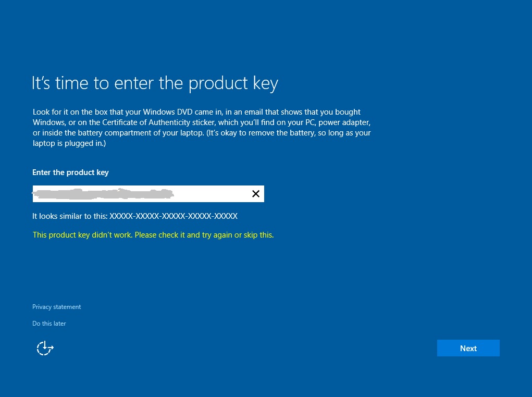Choose the Do this later link

(49, 324)
